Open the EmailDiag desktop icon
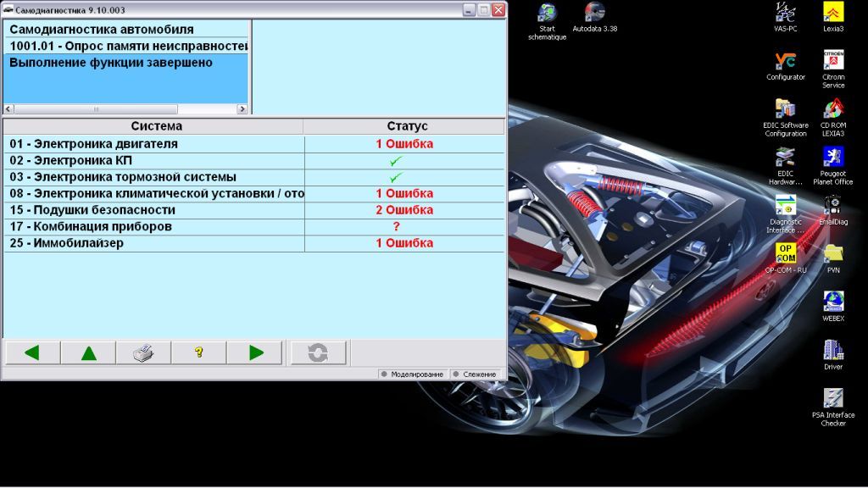 (x=833, y=210)
